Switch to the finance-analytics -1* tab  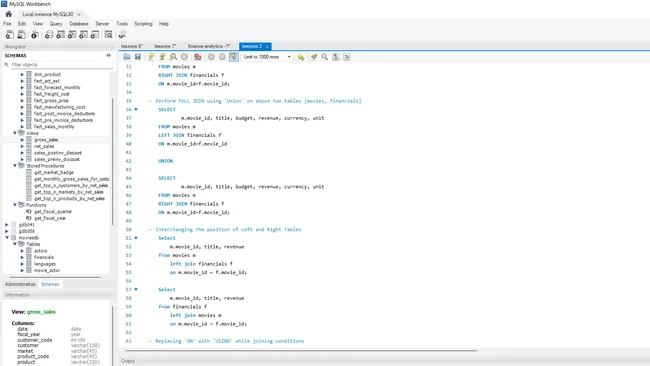click(209, 46)
